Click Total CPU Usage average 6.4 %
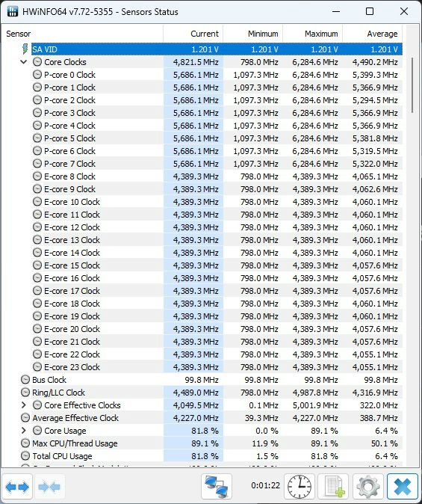Screen dimensions: 422x504 click(x=385, y=456)
